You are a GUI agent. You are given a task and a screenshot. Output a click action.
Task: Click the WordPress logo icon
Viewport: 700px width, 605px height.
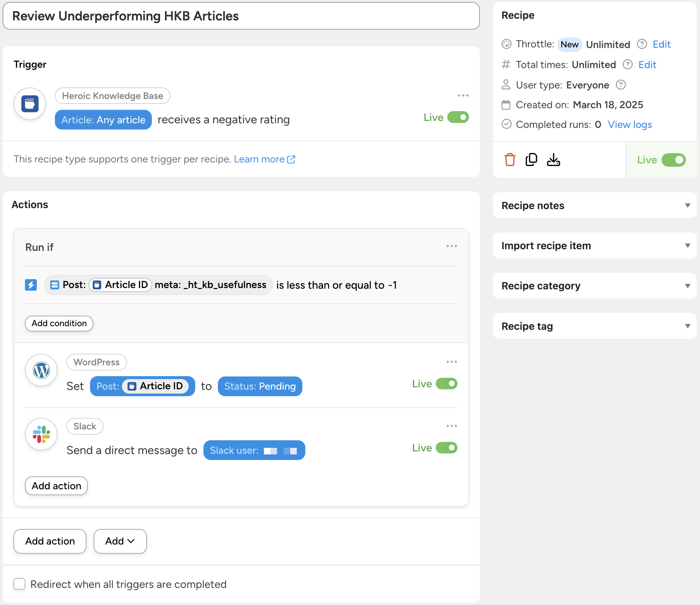click(41, 370)
